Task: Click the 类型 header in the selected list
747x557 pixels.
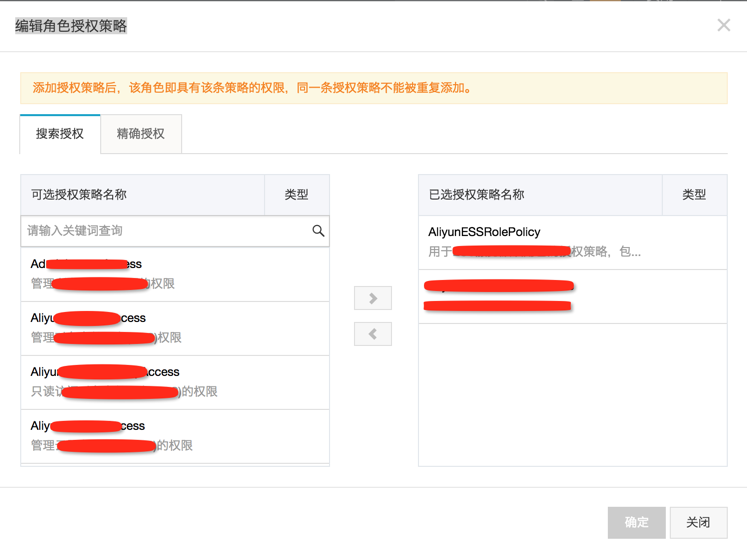Action: [x=695, y=195]
